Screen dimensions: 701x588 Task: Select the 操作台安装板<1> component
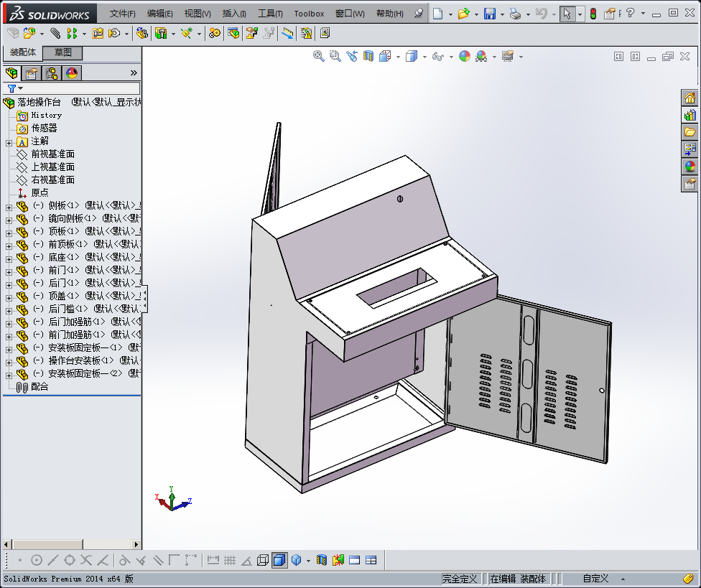click(81, 361)
